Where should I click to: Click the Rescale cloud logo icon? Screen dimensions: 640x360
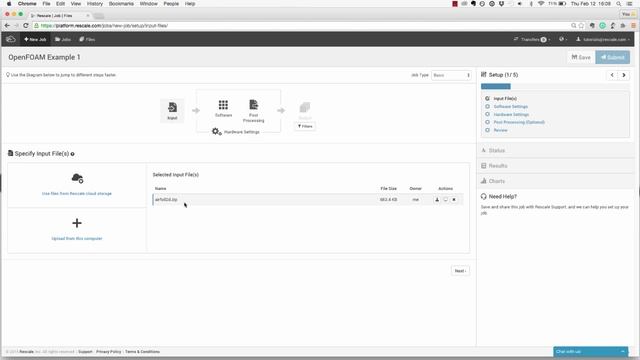click(x=11, y=39)
